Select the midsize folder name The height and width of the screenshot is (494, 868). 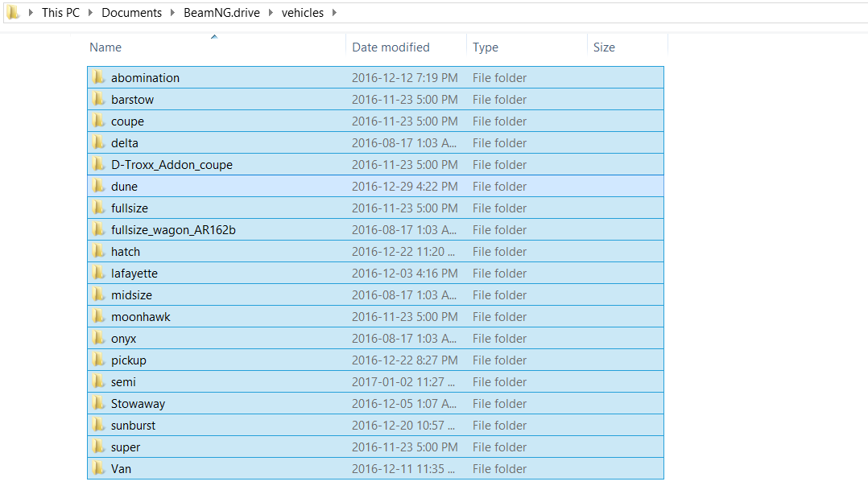coord(131,294)
